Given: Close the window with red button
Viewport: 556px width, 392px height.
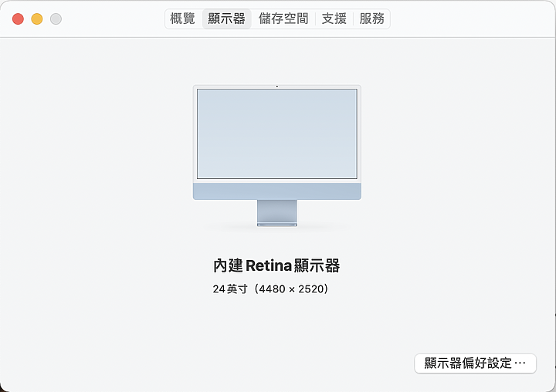Looking at the screenshot, I should coord(18,19).
